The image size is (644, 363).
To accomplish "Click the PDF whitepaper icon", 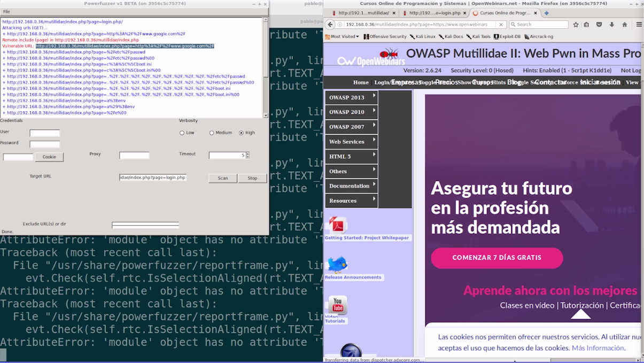I will click(338, 225).
